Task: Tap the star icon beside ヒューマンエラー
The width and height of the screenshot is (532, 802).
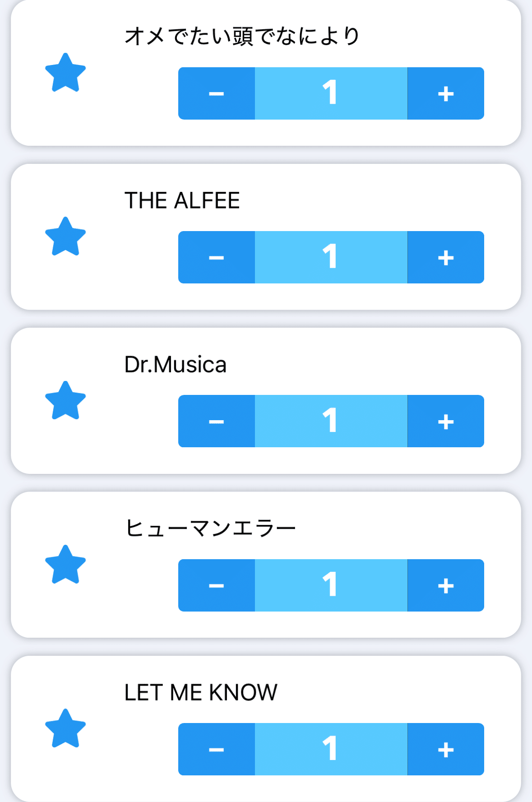Action: click(x=65, y=565)
